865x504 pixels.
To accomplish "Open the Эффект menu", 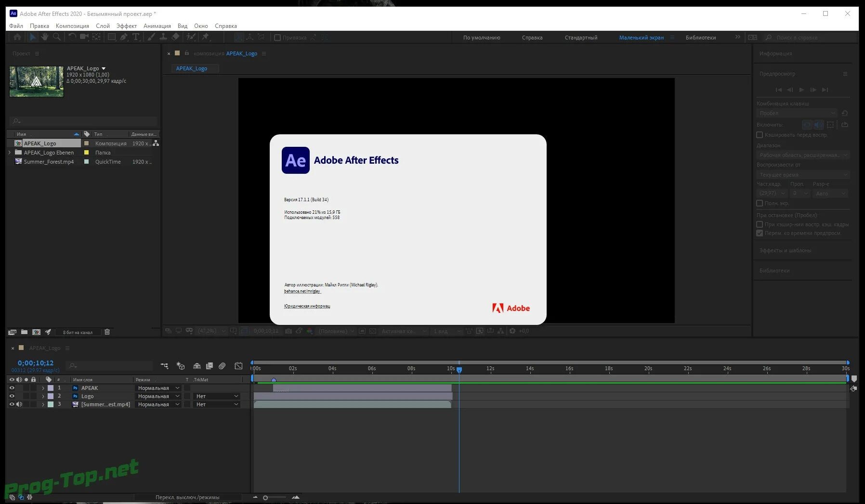I will click(x=126, y=26).
